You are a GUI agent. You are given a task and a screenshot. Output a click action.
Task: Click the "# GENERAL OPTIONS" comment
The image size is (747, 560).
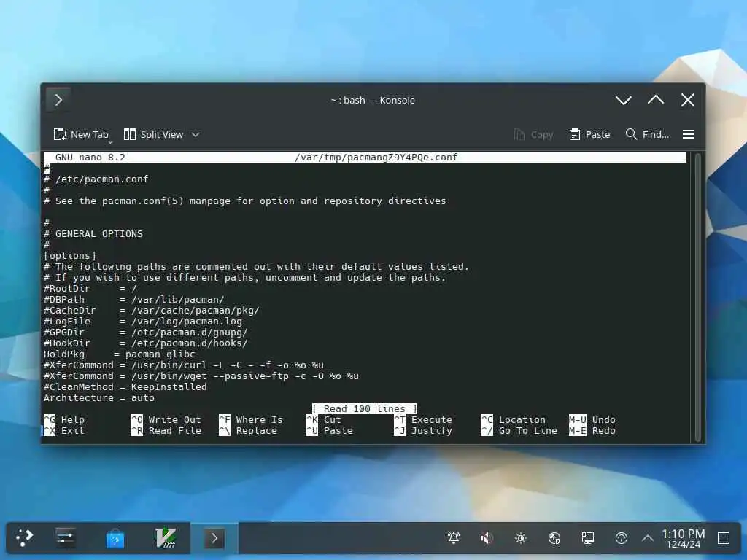(x=93, y=234)
